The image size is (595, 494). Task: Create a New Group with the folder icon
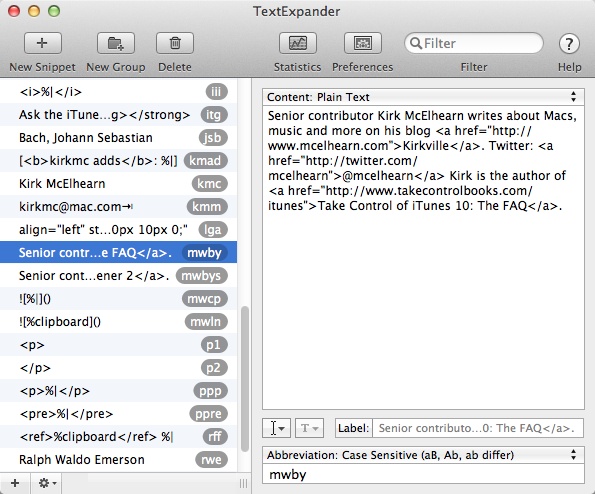[116, 43]
